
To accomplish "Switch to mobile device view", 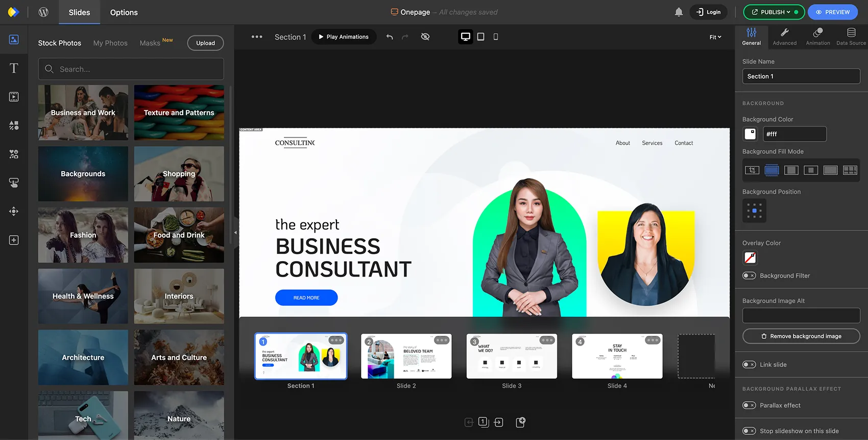I will click(496, 37).
